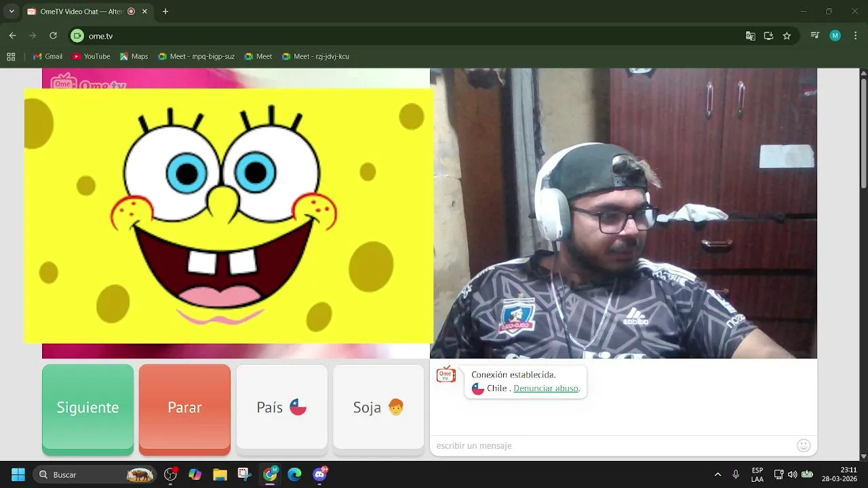Open the media controls icon
This screenshot has height=488, width=868.
coord(815,36)
